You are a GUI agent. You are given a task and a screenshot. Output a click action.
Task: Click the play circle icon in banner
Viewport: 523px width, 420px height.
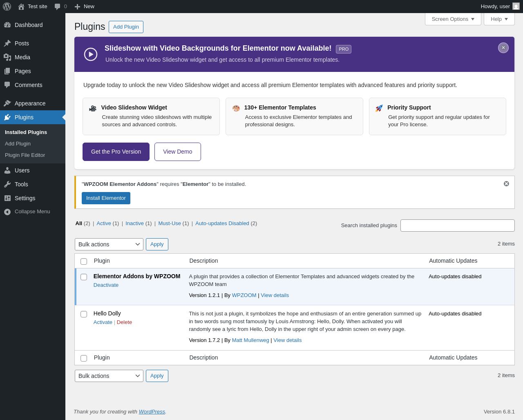pyautogui.click(x=91, y=54)
